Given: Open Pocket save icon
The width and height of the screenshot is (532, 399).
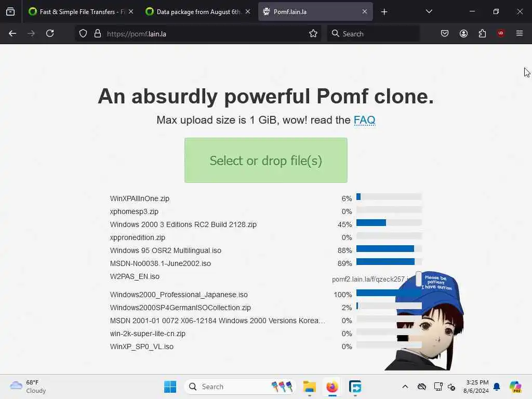Looking at the screenshot, I should [445, 34].
